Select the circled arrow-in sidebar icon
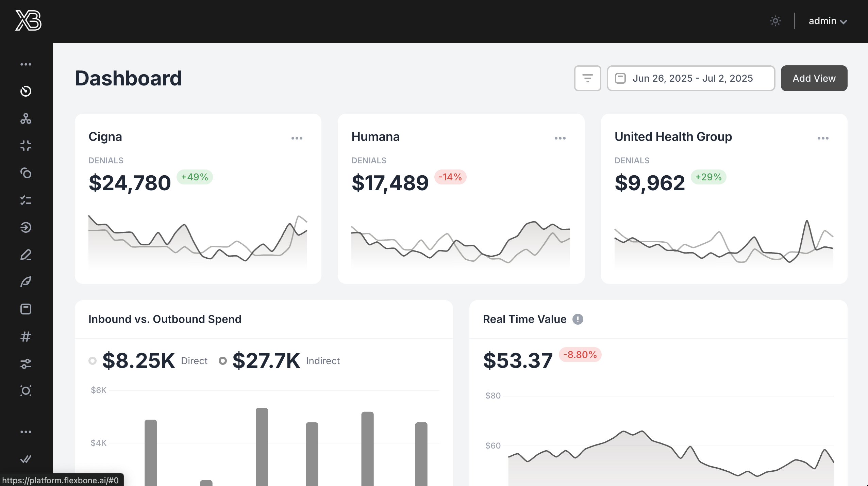Viewport: 868px width, 486px height. point(26,227)
